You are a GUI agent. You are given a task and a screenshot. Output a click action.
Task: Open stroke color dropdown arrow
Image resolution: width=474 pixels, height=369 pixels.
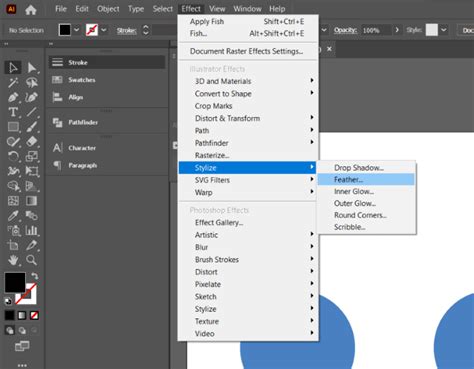[104, 30]
